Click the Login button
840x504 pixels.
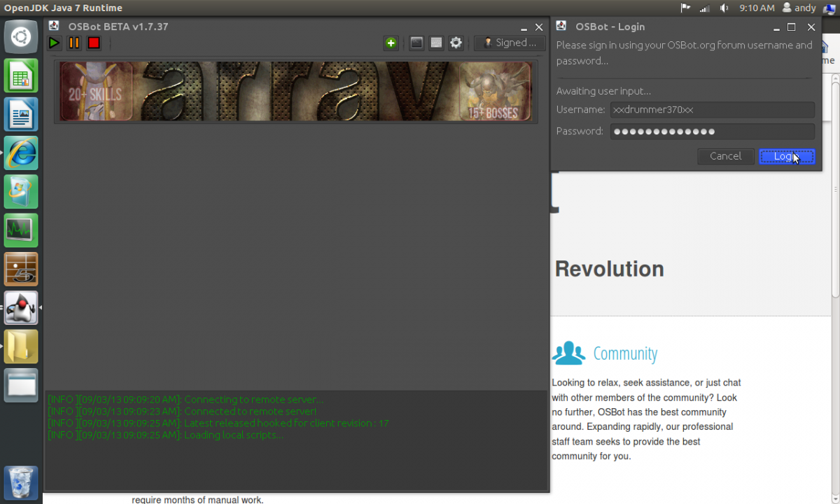787,156
